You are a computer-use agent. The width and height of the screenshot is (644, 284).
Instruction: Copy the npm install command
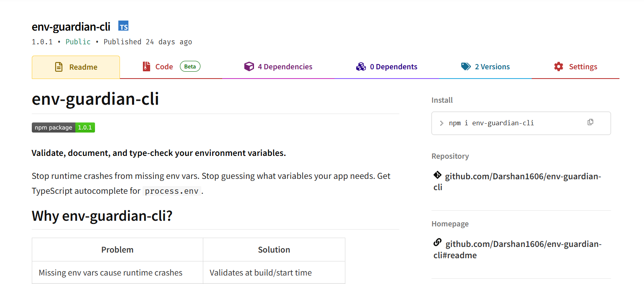pyautogui.click(x=590, y=122)
